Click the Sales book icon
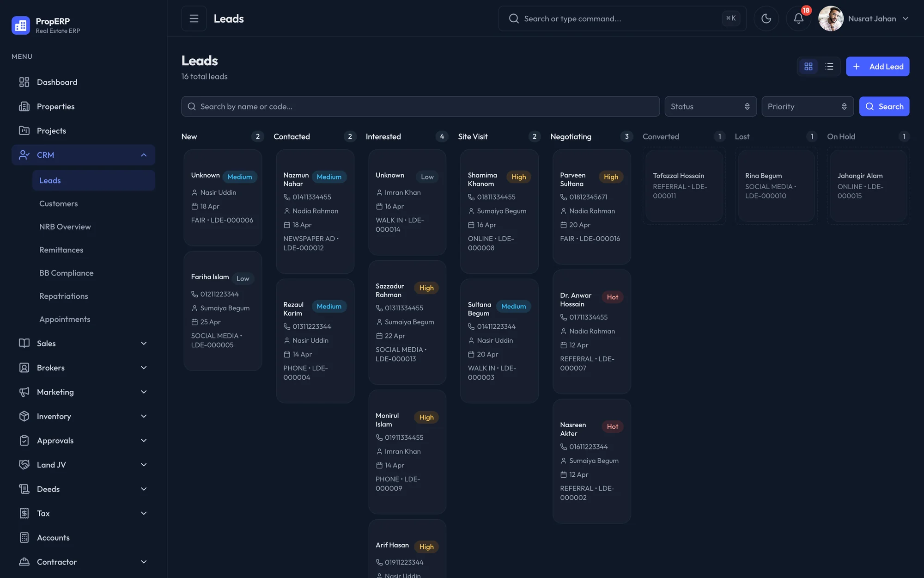 24,344
